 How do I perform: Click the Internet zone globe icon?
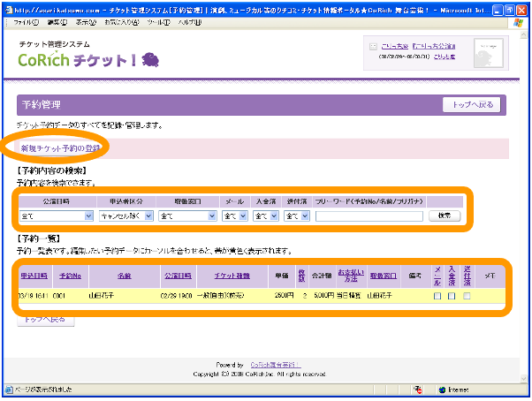point(442,389)
